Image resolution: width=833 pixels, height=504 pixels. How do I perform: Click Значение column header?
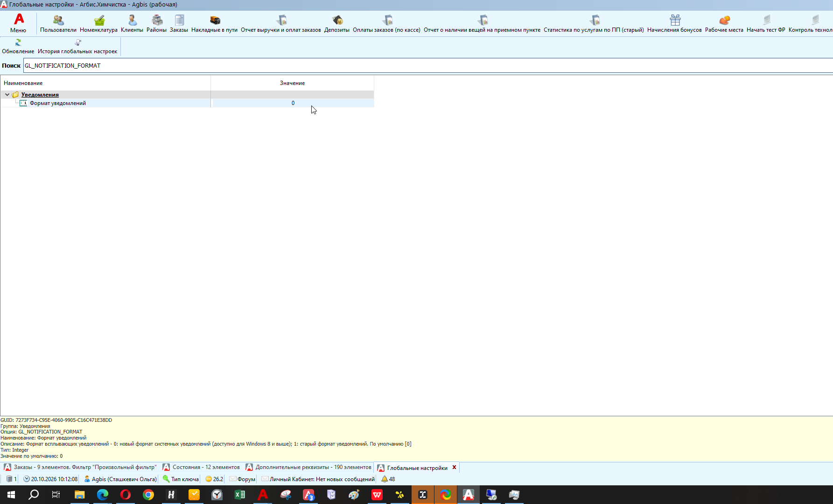pos(292,83)
